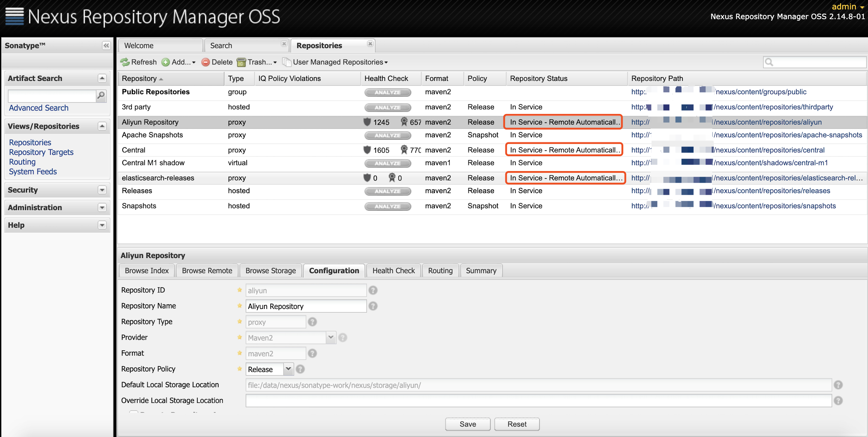This screenshot has height=437, width=868.
Task: Show help for Repository ID field
Action: 373,290
